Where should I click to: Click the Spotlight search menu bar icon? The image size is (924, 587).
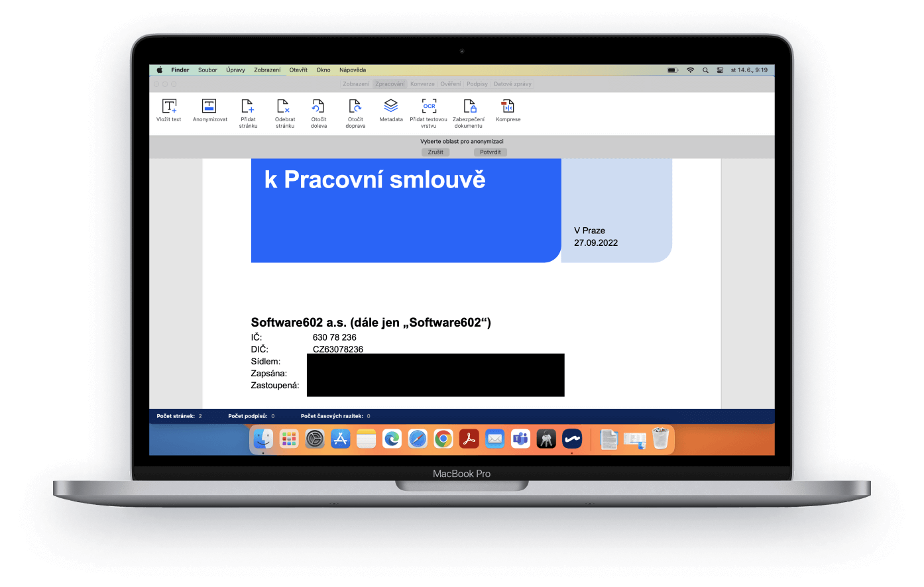click(x=705, y=70)
